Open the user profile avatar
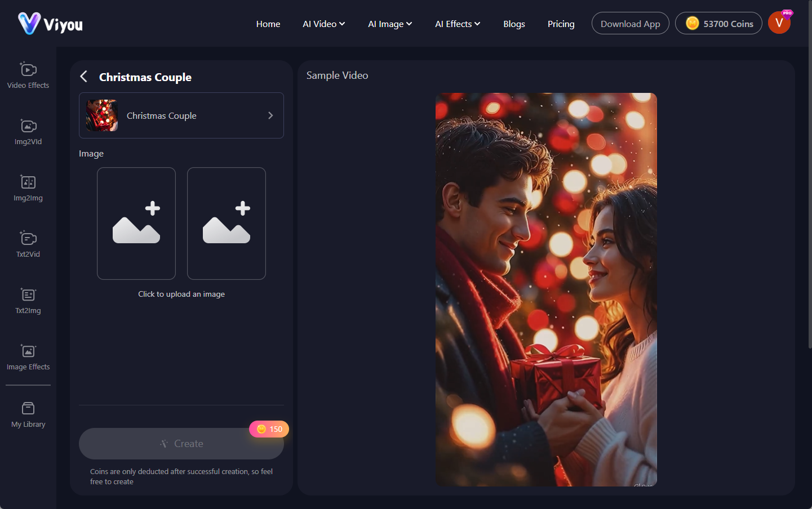 click(x=779, y=23)
